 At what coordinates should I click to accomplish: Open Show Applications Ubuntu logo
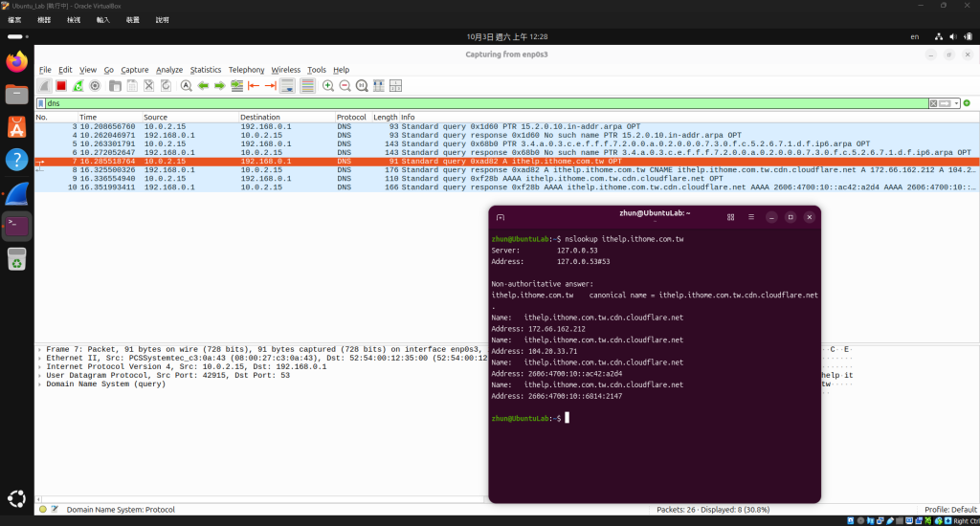(x=17, y=498)
